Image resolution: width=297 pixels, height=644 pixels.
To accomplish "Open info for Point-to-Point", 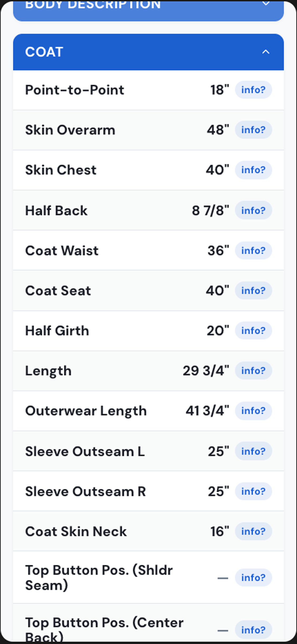I will [253, 90].
